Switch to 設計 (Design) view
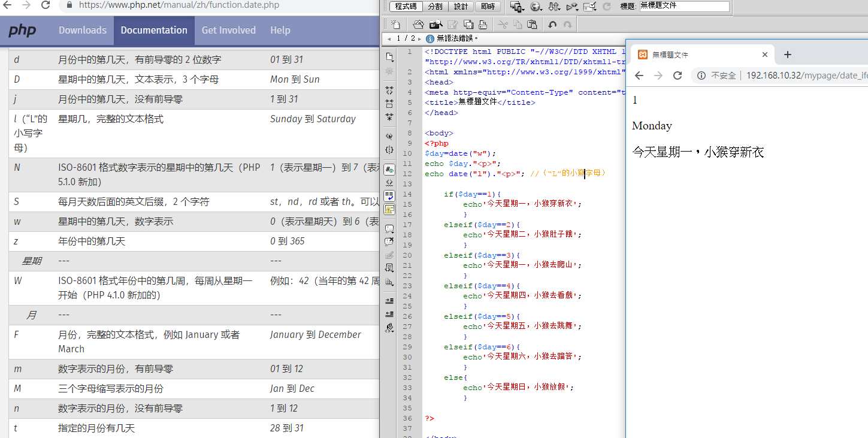868x438 pixels. tap(461, 7)
